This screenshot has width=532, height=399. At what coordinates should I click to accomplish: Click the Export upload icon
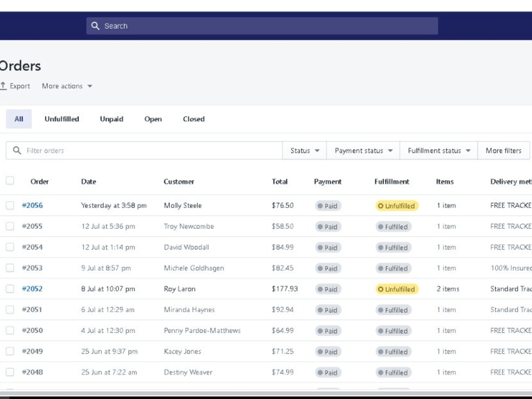pyautogui.click(x=3, y=86)
